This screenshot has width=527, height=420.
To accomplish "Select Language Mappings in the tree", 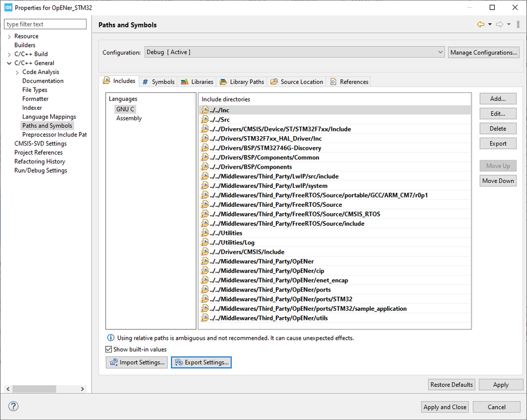I will tap(49, 117).
